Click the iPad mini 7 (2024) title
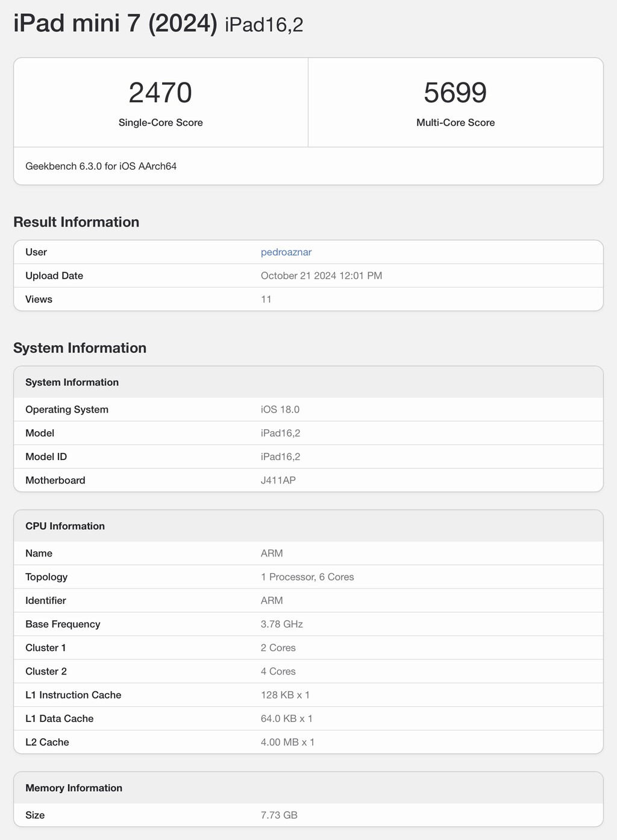617x840 pixels. (x=115, y=24)
